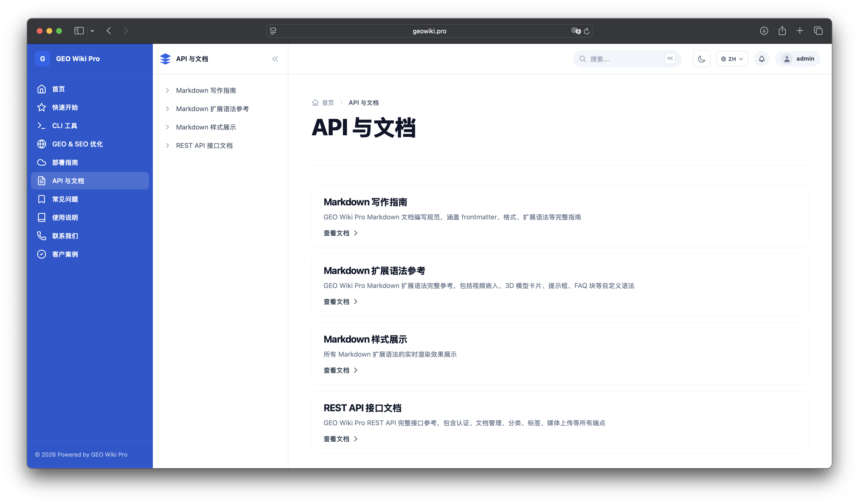859x504 pixels.
Task: Click the GEO Wiki Pro logo badge
Action: click(x=42, y=58)
